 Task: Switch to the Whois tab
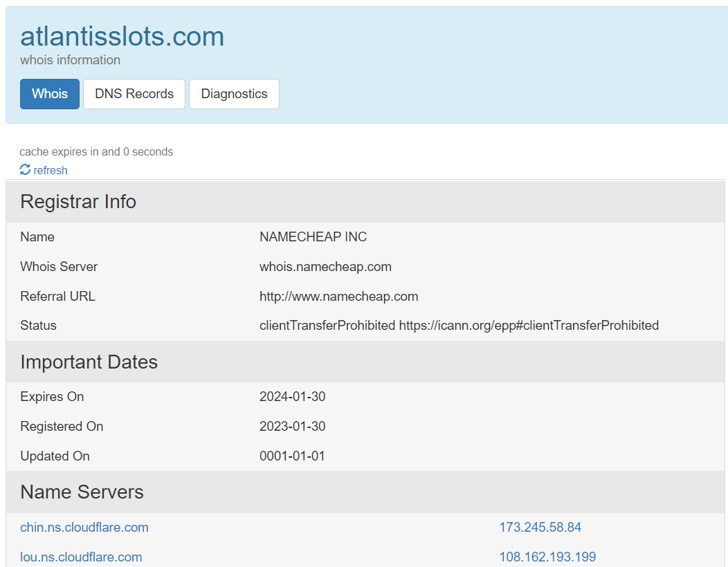pos(50,94)
